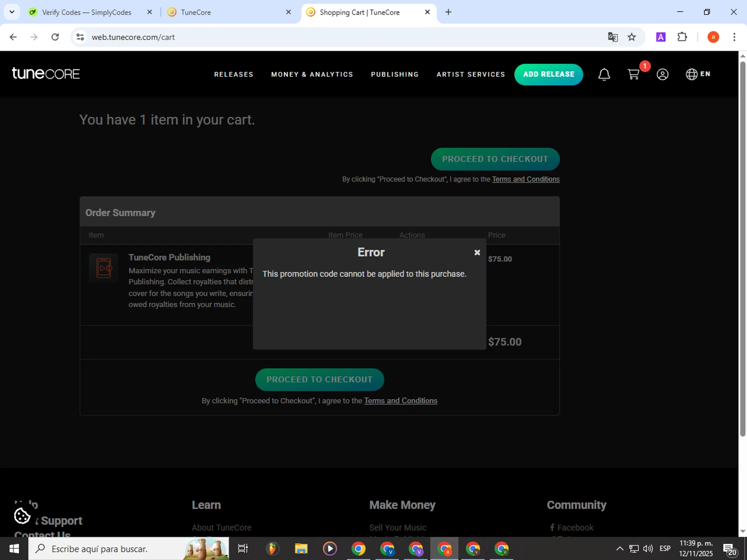Open the PUBLISHING menu
Image resolution: width=747 pixels, height=560 pixels.
395,75
